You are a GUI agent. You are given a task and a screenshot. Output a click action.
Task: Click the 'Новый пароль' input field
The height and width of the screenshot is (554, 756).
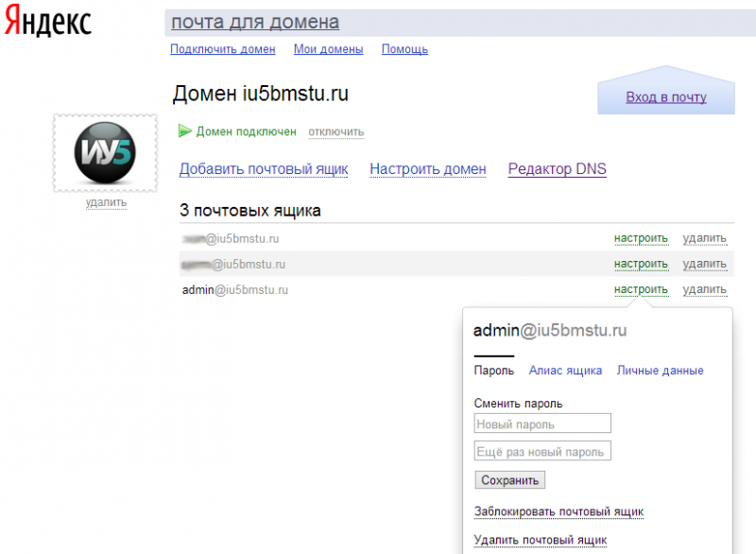coord(542,424)
